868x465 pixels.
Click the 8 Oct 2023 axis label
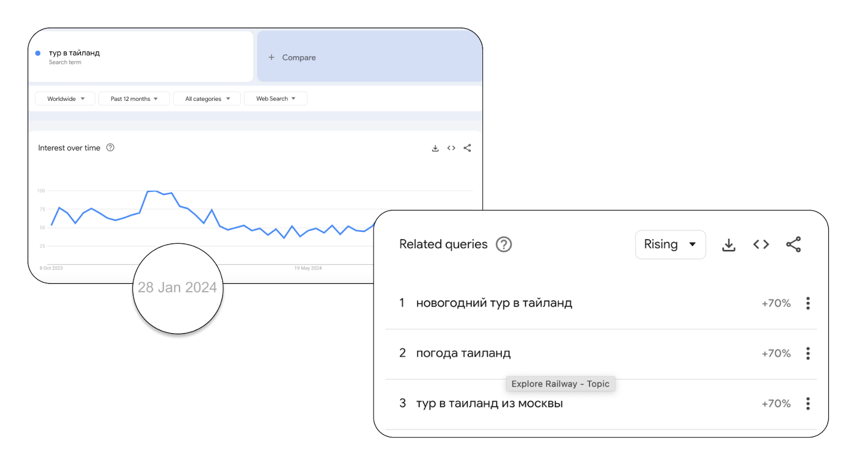(x=51, y=268)
